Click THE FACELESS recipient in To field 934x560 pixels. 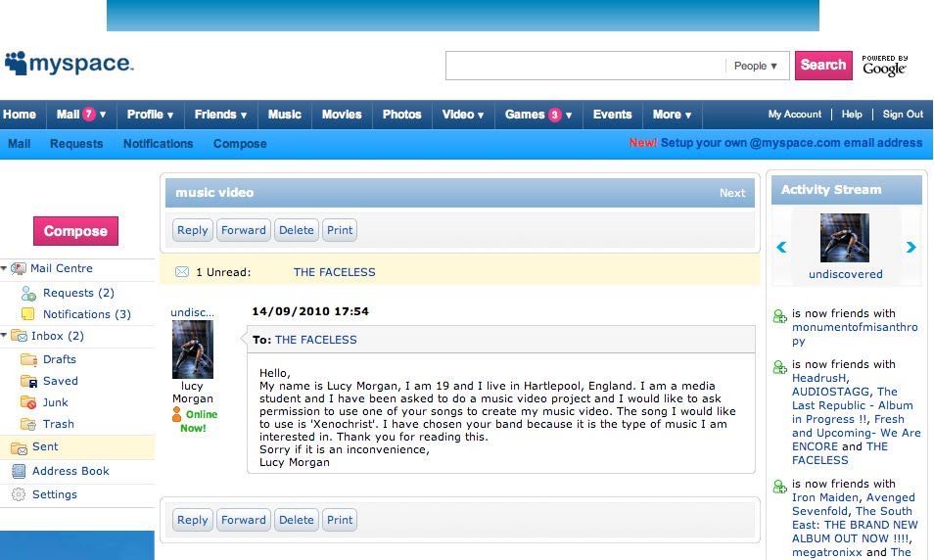(x=315, y=340)
